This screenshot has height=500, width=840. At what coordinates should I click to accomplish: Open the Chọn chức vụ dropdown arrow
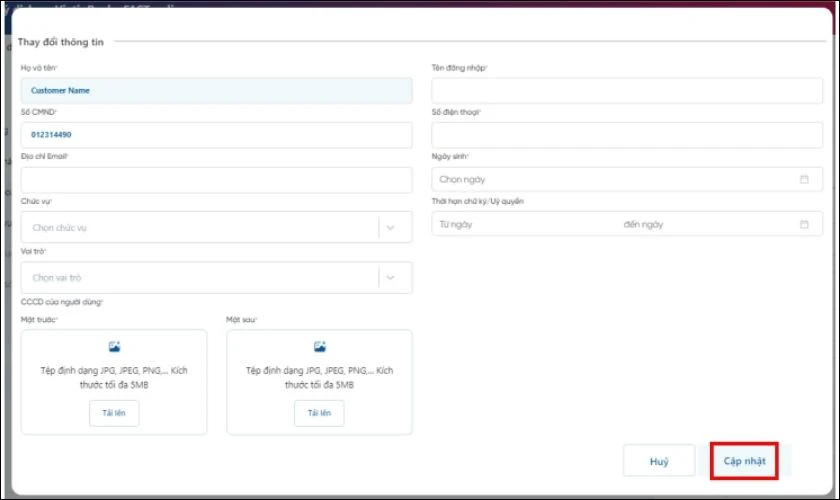coord(391,227)
